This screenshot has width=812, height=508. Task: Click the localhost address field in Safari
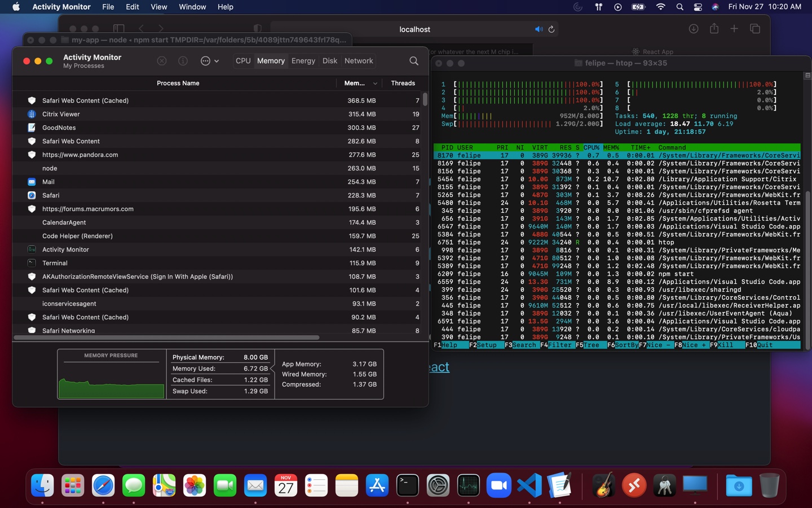click(x=414, y=29)
